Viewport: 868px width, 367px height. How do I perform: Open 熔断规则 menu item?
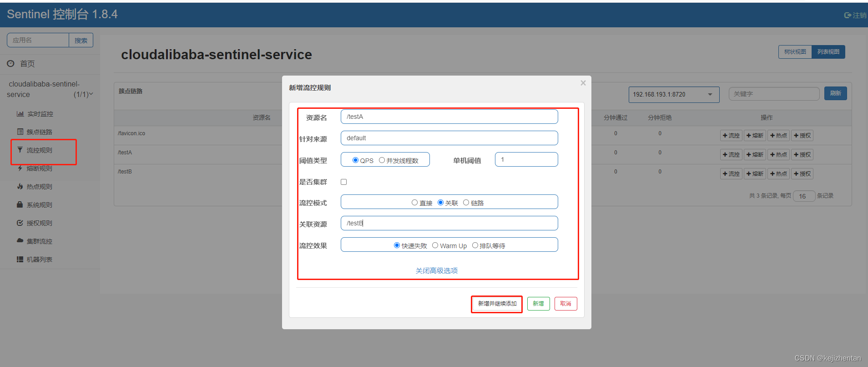pyautogui.click(x=40, y=168)
